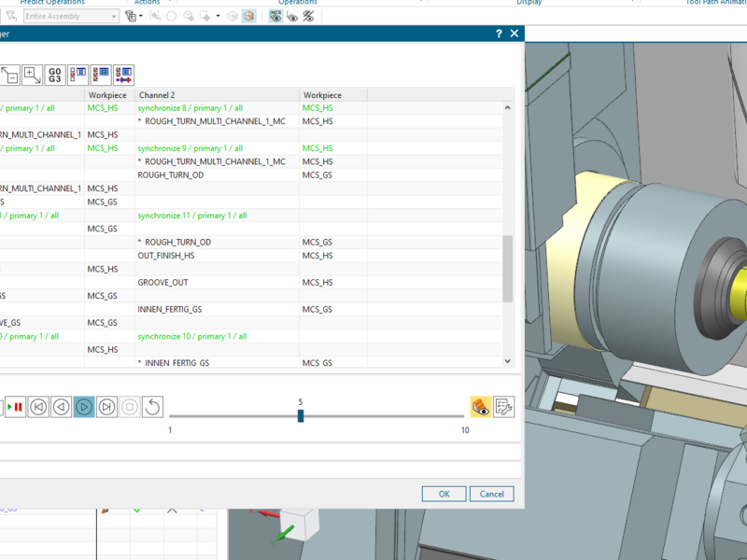
Task: Select the GROOVE_OUT operation row
Action: [162, 283]
